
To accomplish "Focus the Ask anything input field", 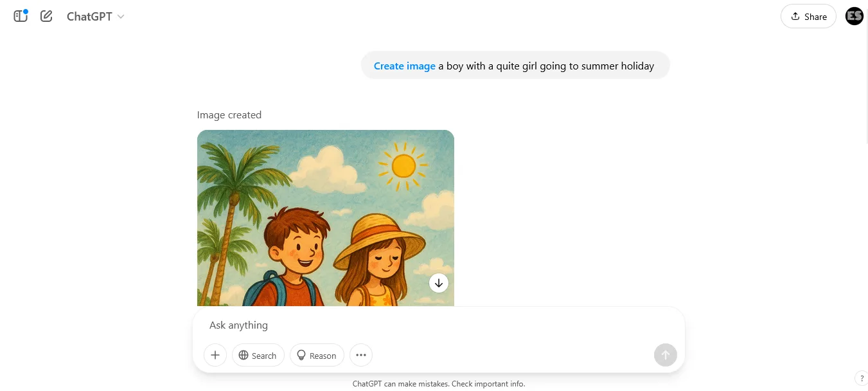I will [437, 325].
